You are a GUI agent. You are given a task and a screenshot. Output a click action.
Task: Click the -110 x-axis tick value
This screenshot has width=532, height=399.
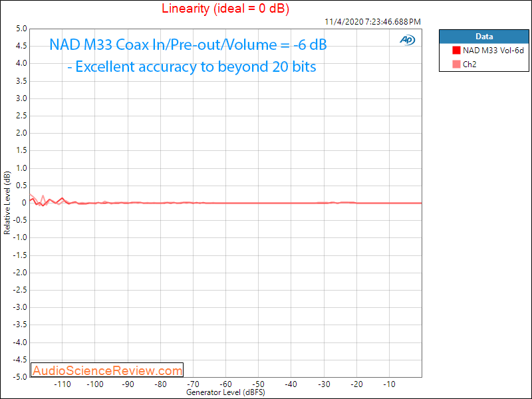(63, 384)
